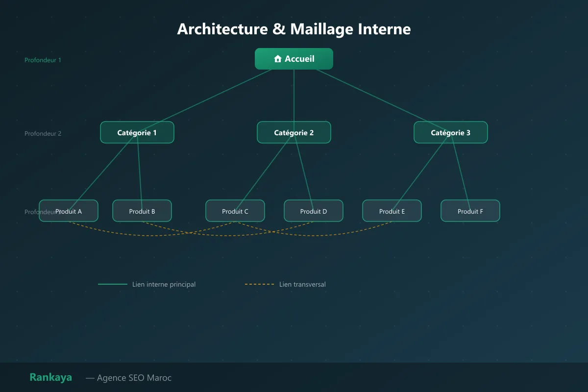Open the Produit D box
Screen dimensions: 588x392
pos(314,211)
